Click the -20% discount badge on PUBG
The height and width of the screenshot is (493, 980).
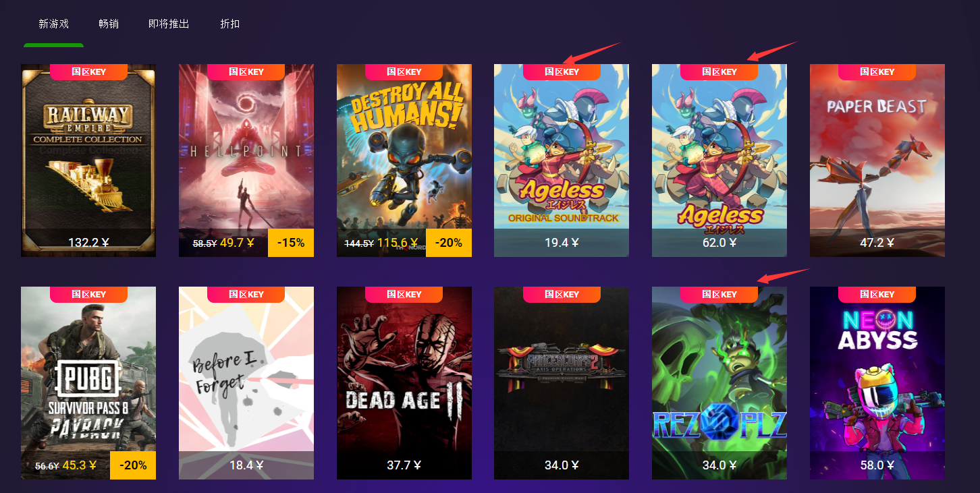[133, 465]
